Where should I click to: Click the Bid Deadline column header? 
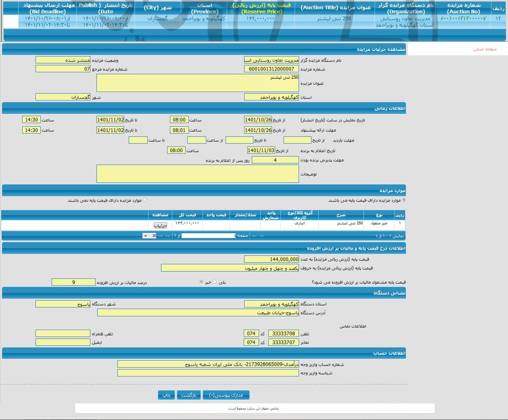click(48, 8)
